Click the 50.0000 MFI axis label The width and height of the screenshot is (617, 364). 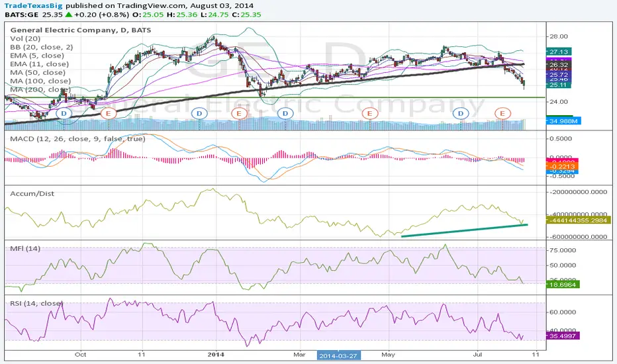pyautogui.click(x=563, y=265)
